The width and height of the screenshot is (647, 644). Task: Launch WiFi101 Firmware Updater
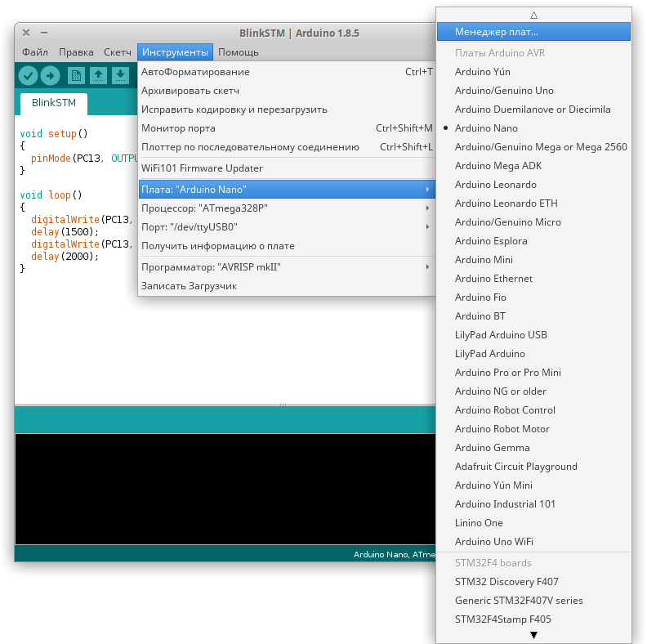(287, 168)
